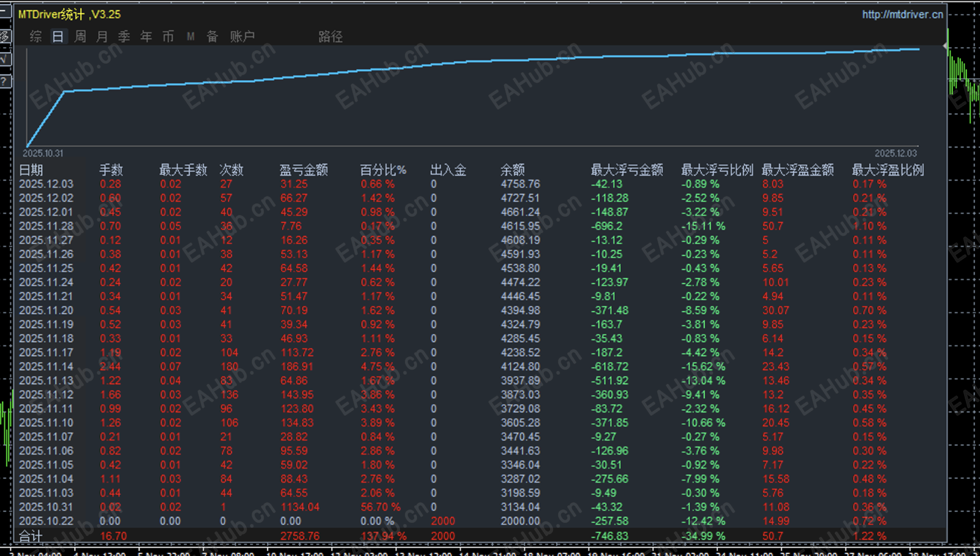Click the 日期 column header
This screenshot has height=556, width=980.
[31, 170]
